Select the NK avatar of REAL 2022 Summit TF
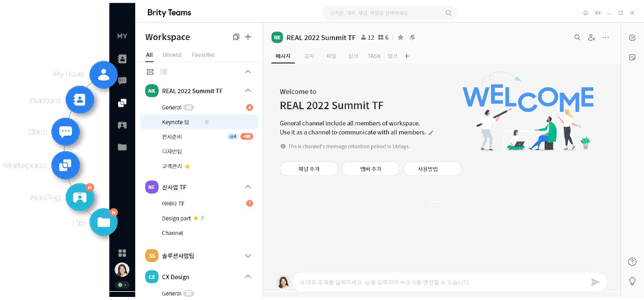This screenshot has height=300, width=644. click(x=152, y=91)
